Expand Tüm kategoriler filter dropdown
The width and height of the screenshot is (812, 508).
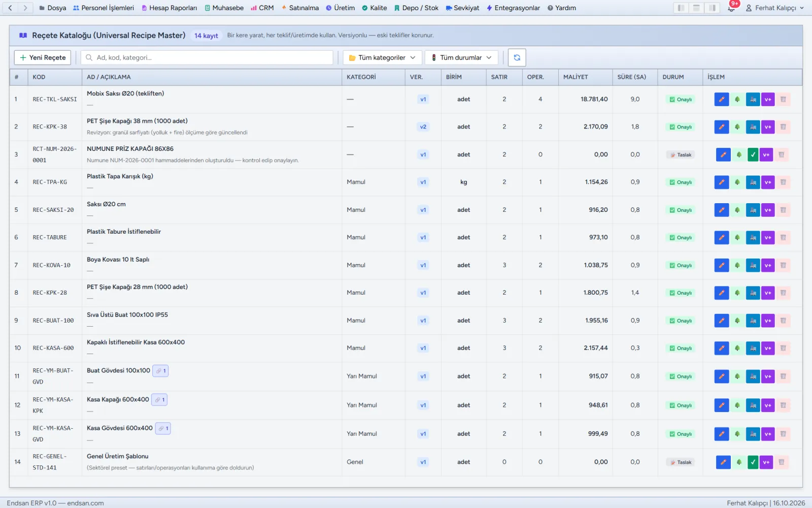tap(382, 57)
